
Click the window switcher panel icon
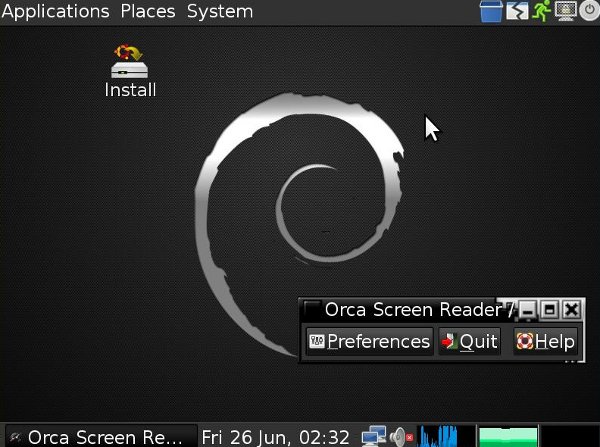coord(517,11)
